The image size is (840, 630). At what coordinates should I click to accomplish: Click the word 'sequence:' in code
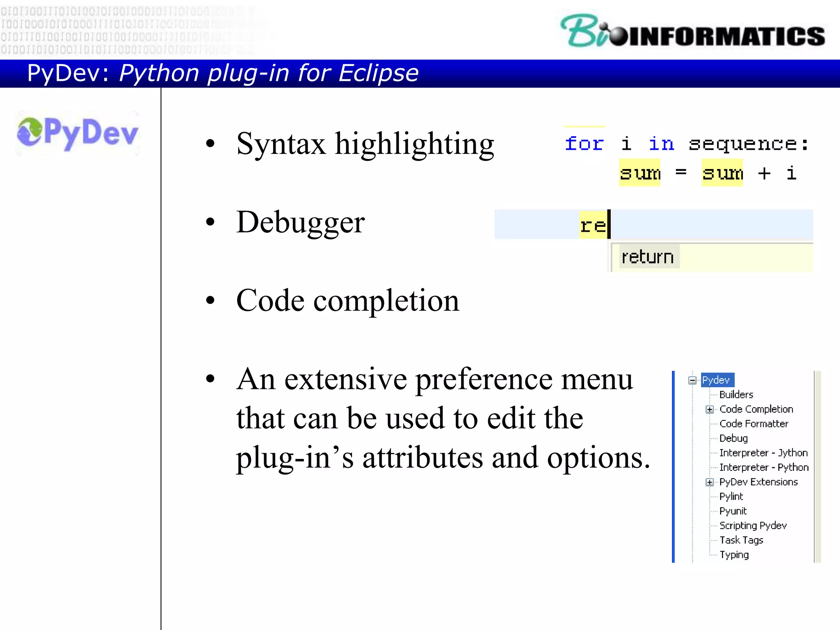(x=749, y=145)
